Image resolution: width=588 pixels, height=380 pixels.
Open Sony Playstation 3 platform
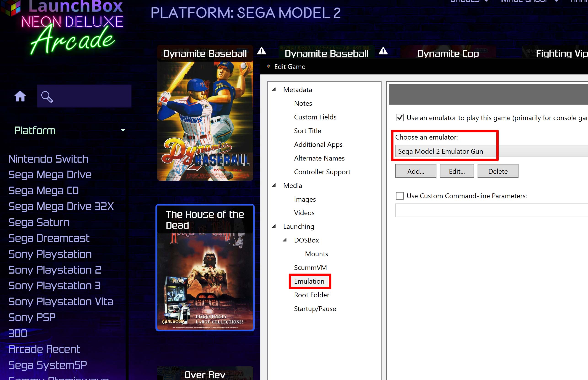pos(55,286)
